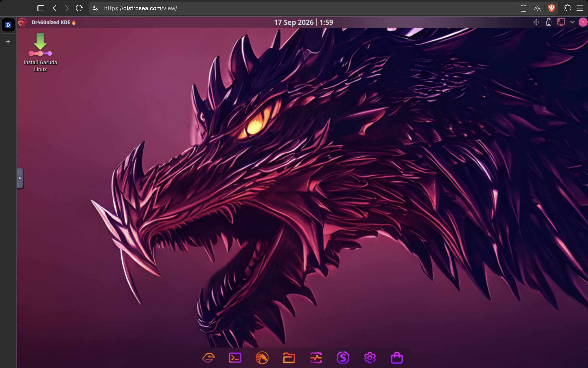Open the software store bag icon
588x368 pixels.
397,358
